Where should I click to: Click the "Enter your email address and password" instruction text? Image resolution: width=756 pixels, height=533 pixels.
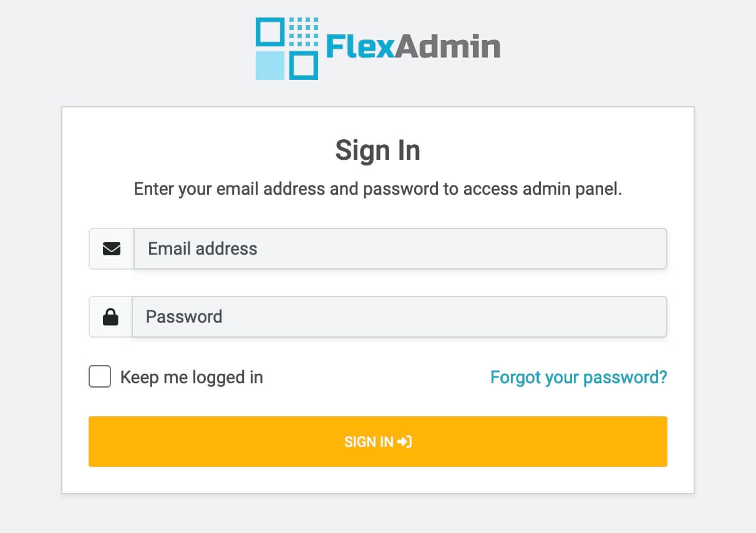coord(378,189)
